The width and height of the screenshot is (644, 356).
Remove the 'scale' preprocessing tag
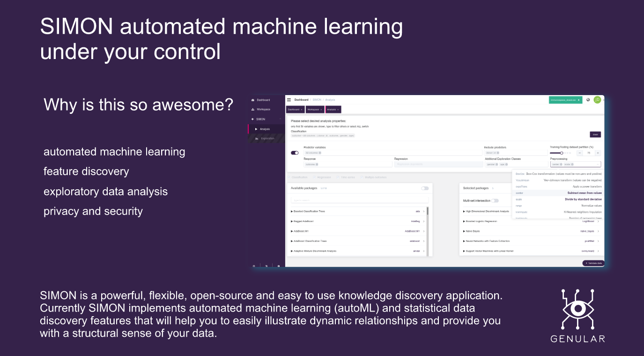(x=572, y=164)
